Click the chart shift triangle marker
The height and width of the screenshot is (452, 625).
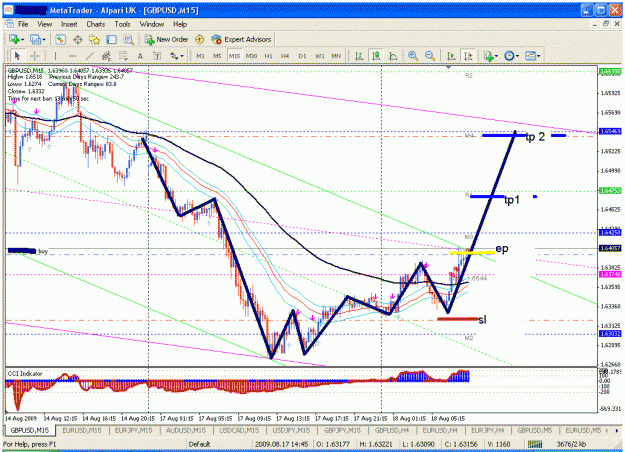[448, 67]
